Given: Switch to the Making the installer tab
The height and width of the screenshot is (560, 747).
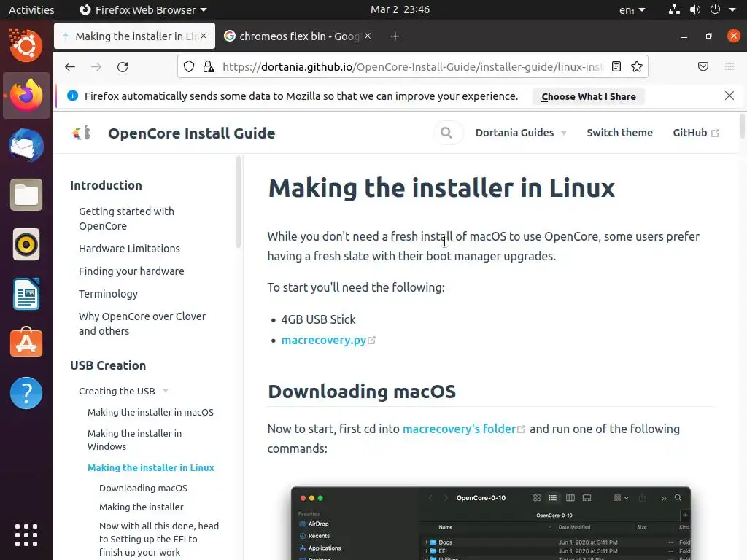Looking at the screenshot, I should 135,36.
